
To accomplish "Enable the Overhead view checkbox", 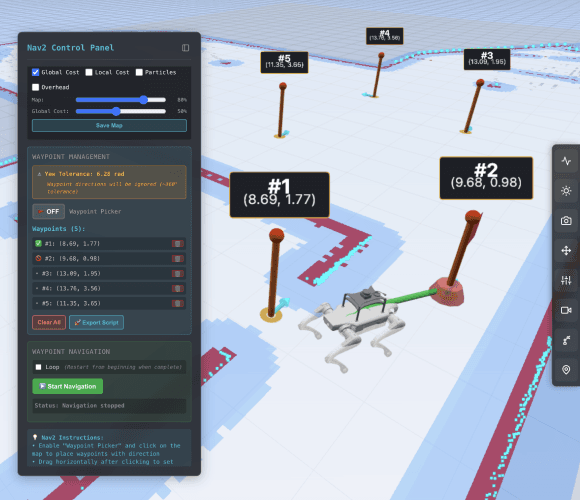I will [x=36, y=87].
